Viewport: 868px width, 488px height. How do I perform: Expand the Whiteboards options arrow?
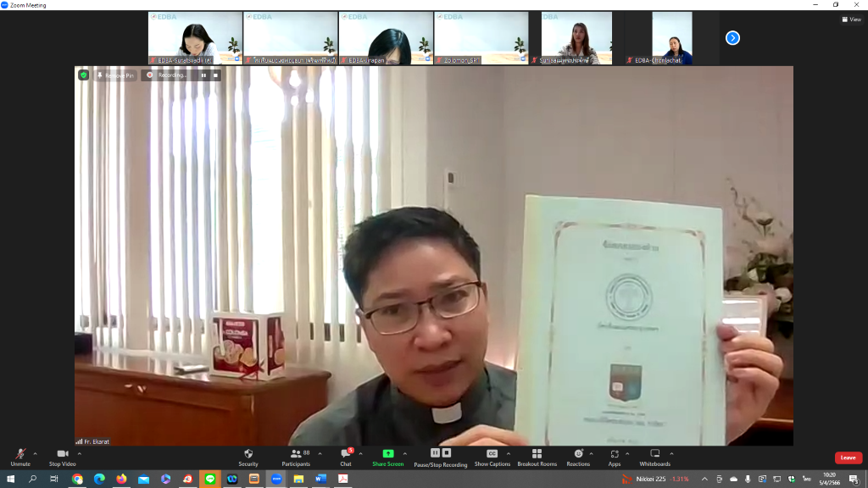click(671, 454)
